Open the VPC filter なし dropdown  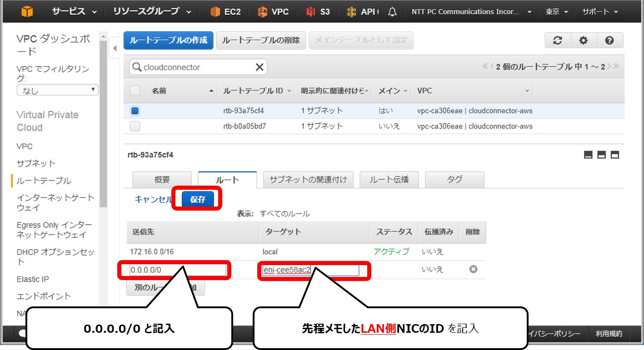[x=57, y=90]
